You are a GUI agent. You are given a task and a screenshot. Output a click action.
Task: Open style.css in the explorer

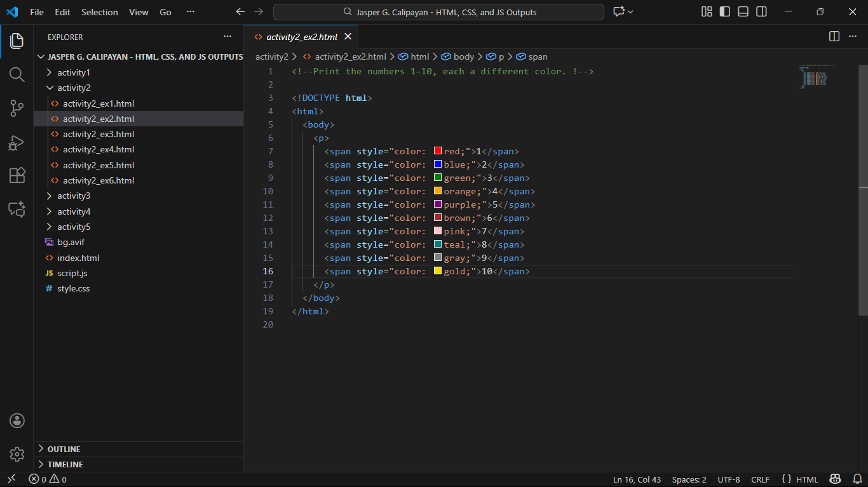coord(73,289)
